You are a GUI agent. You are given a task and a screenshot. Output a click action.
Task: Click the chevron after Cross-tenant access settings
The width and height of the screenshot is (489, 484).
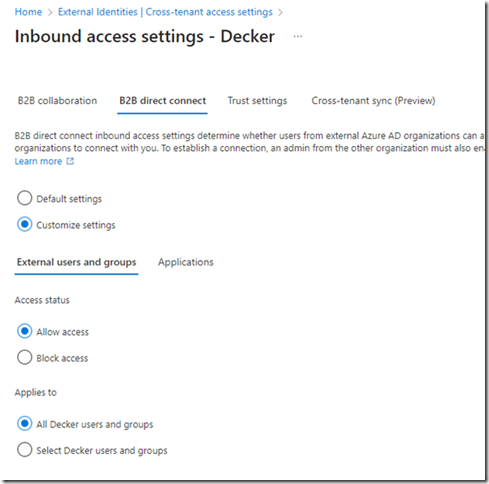pyautogui.click(x=280, y=13)
